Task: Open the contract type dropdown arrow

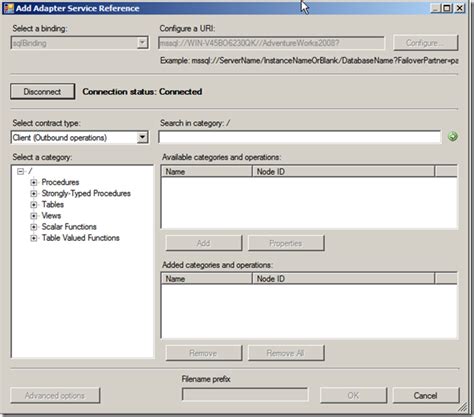Action: 142,137
